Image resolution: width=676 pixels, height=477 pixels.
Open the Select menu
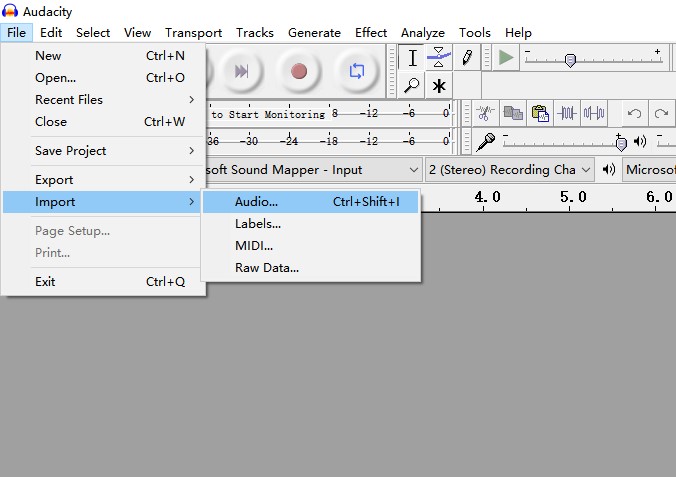pyautogui.click(x=93, y=33)
